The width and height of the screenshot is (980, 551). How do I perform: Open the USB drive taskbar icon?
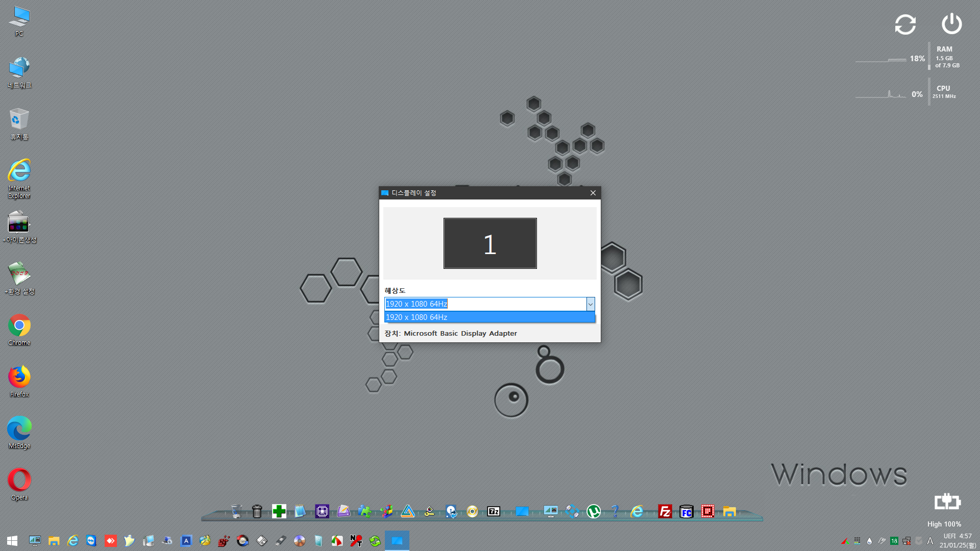281,541
